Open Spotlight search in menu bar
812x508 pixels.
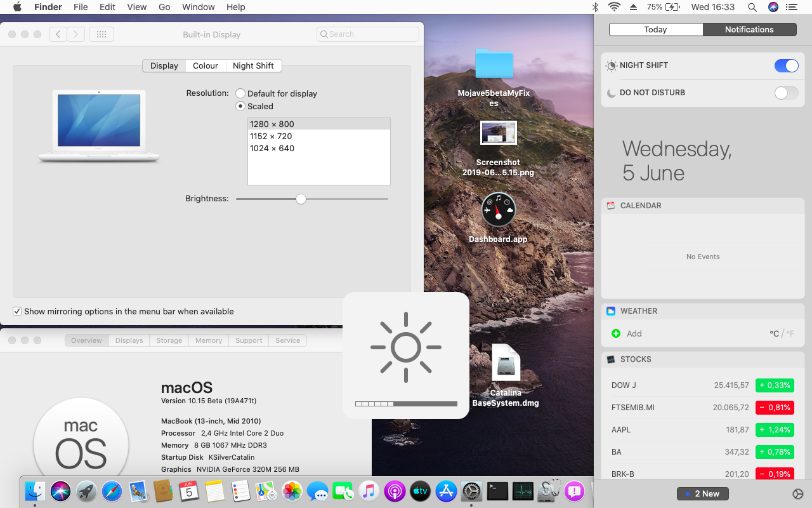[x=752, y=7]
